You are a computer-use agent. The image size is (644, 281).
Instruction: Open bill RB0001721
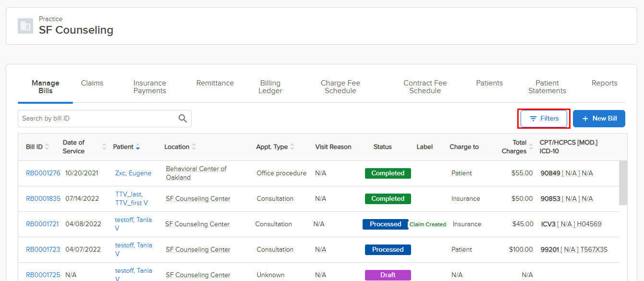tap(42, 224)
